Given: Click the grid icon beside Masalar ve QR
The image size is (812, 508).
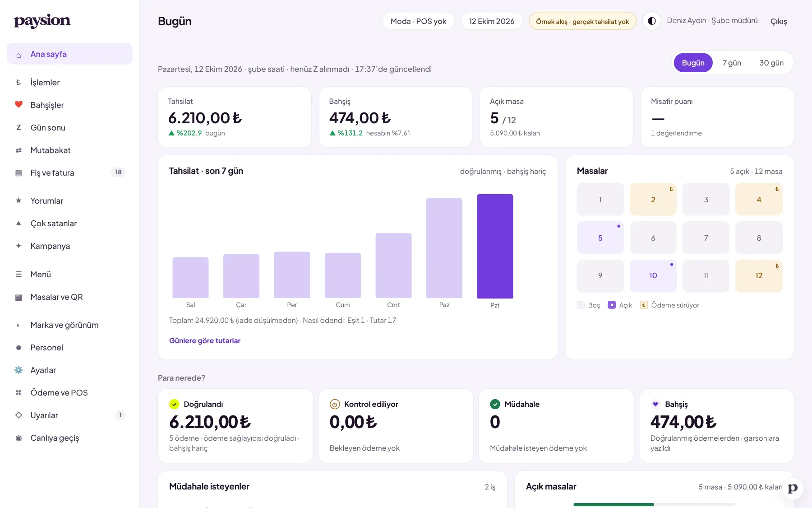Looking at the screenshot, I should pos(18,297).
